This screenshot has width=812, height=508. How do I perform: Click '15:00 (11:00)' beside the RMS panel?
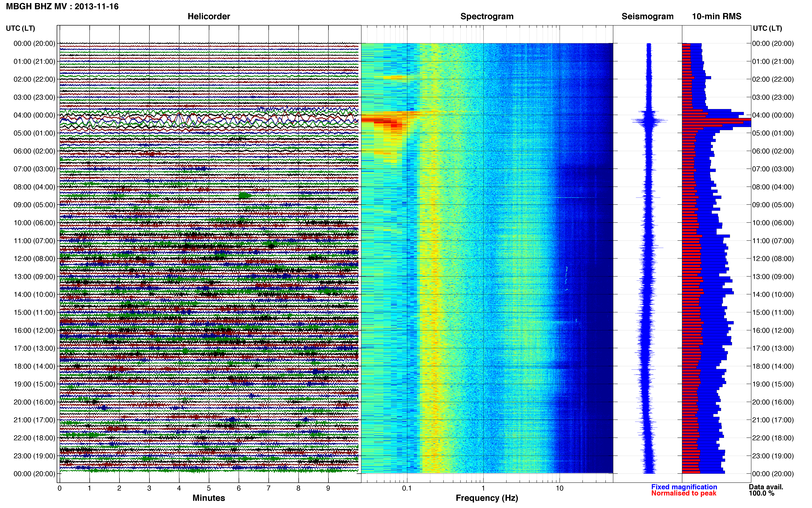(773, 312)
